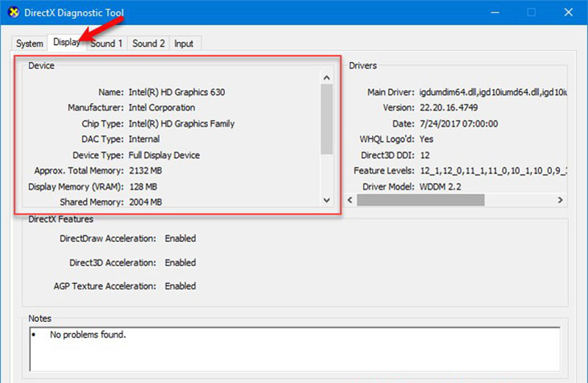The width and height of the screenshot is (588, 383).
Task: Click the Device panel scroll up arrow
Action: point(326,77)
